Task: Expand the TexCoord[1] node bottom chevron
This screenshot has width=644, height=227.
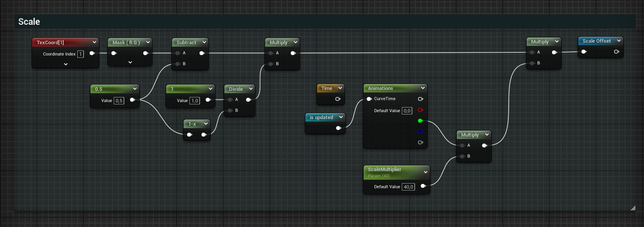Action: (x=66, y=64)
